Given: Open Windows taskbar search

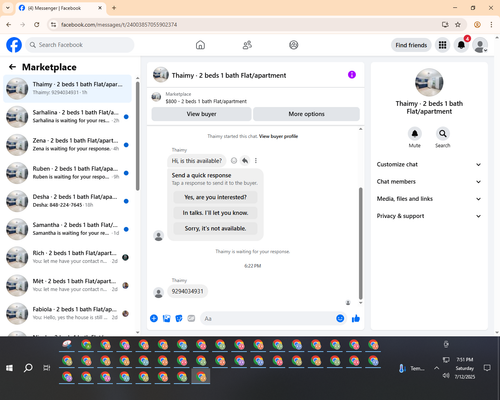Looking at the screenshot, I should coord(28,368).
